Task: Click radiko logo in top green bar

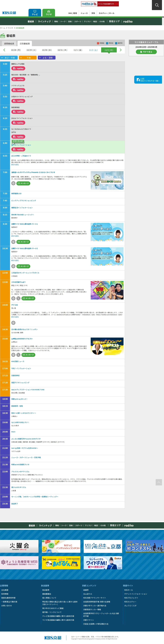Action: pyautogui.click(x=128, y=22)
